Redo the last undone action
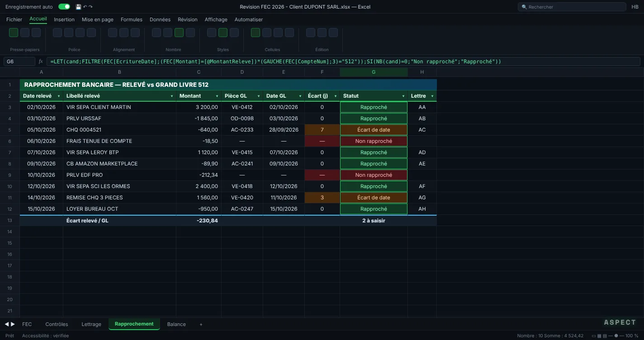The width and height of the screenshot is (644, 340). pyautogui.click(x=90, y=7)
